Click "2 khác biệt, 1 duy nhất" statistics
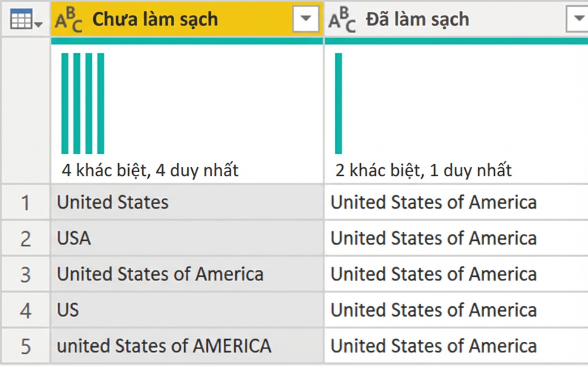 424,170
